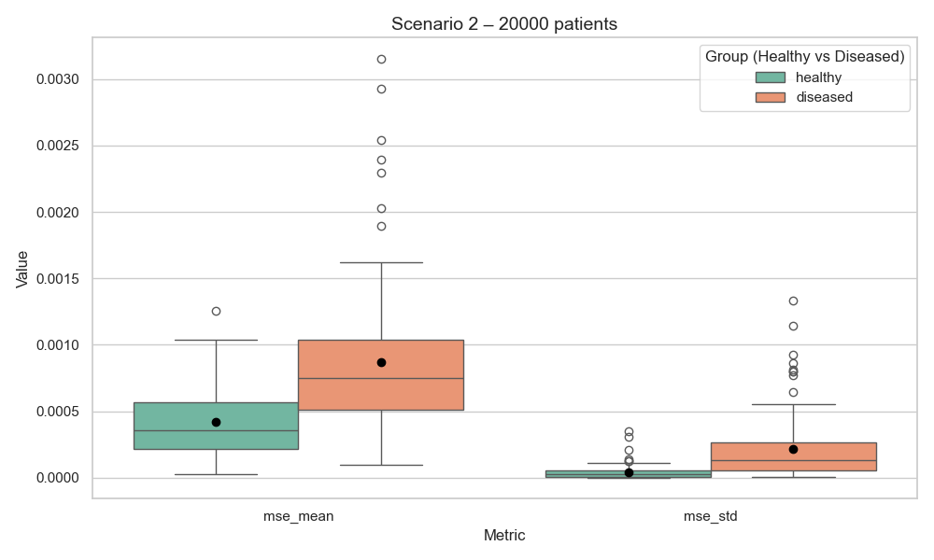Click the "mse_std" x-axis tick label
Image resolution: width=934 pixels, height=560 pixels.
click(711, 515)
